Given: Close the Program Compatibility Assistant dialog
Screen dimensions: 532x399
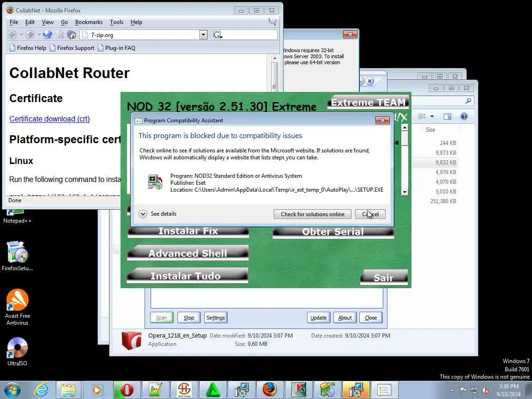Looking at the screenshot, I should [382, 120].
